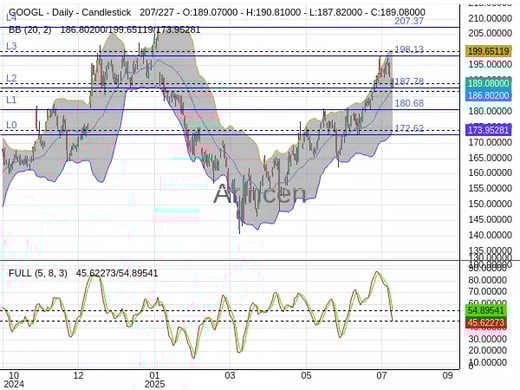Click the 187.78 level label
Viewport: 520px width, 390px height.
pos(409,81)
